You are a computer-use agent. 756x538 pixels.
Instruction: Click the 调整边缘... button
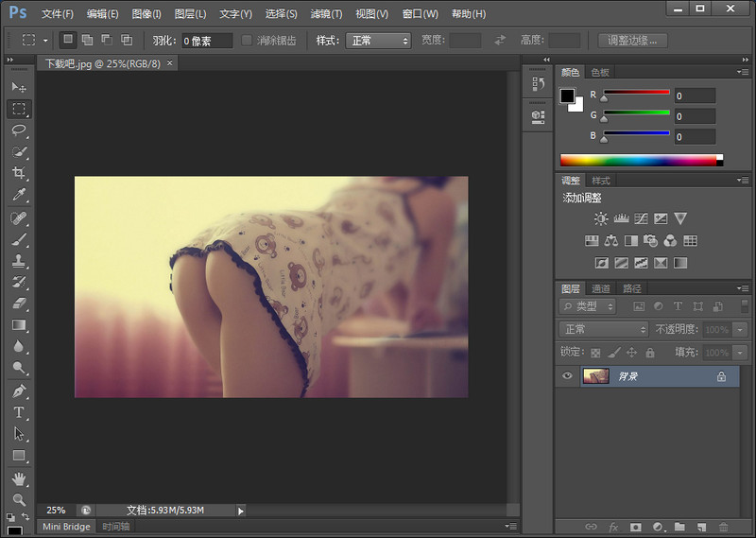pos(634,41)
